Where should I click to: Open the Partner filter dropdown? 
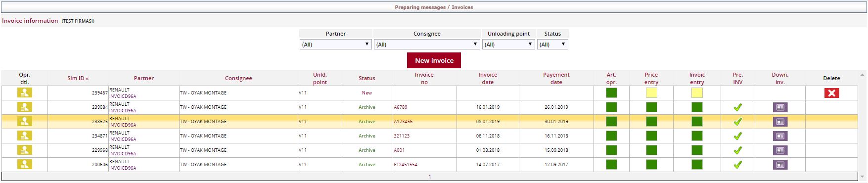tap(336, 45)
